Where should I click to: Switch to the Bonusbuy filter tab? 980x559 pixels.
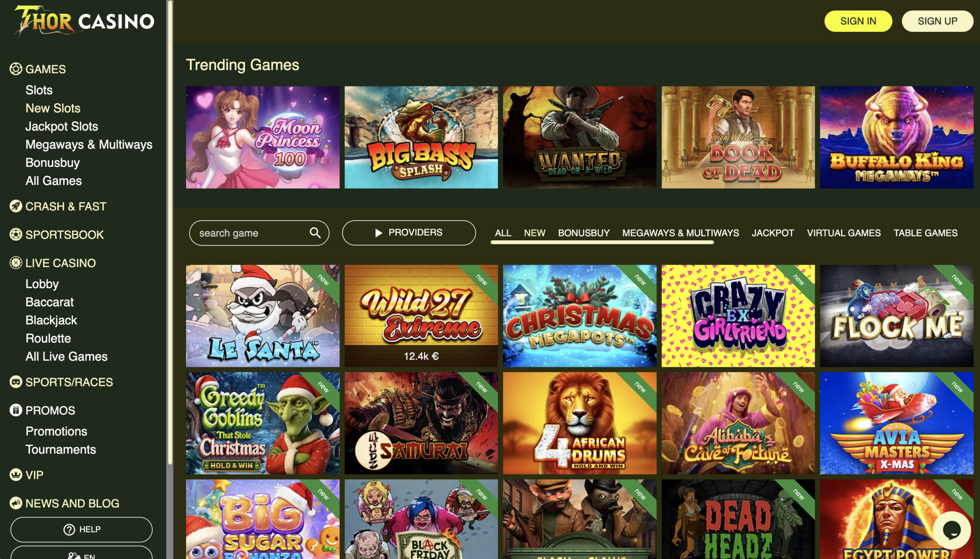click(x=584, y=233)
